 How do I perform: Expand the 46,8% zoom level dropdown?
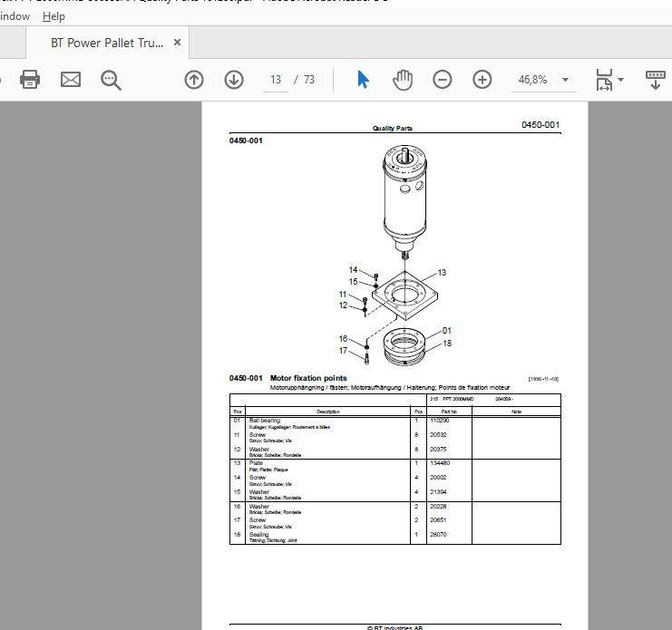point(565,80)
